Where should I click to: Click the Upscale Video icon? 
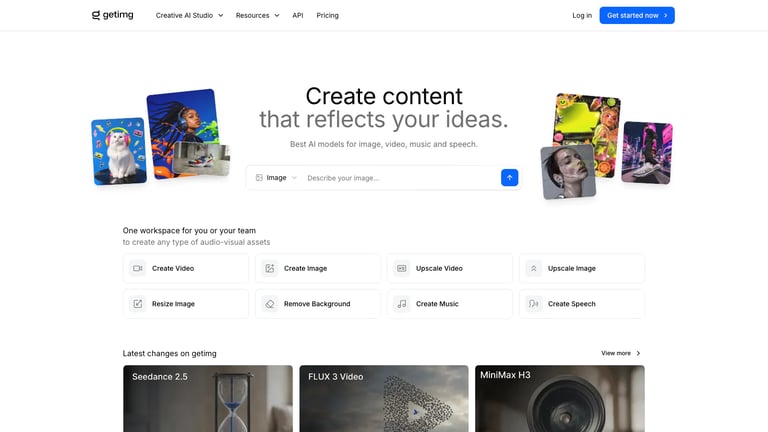click(x=402, y=268)
